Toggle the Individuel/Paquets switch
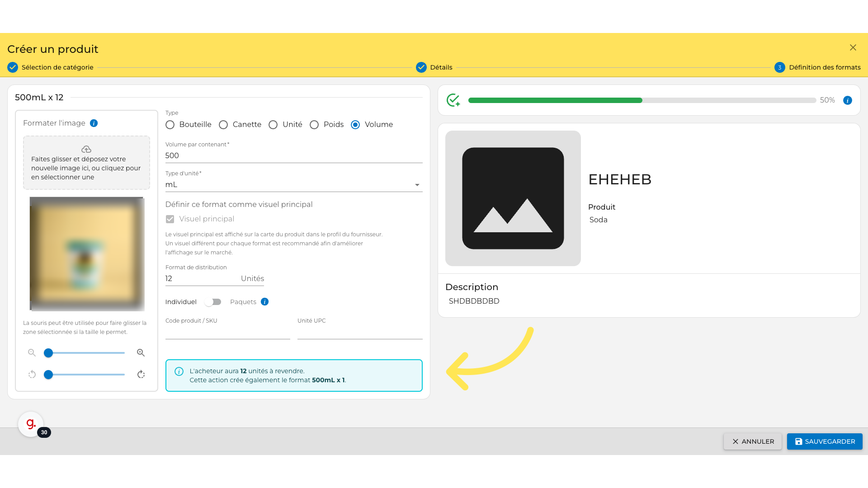Screen dimensions: 868x488 coord(213,302)
